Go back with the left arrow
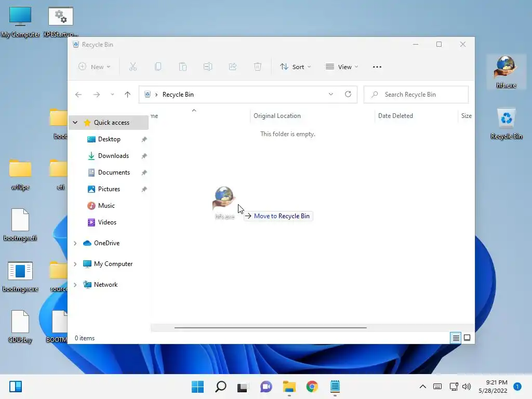 (x=78, y=95)
